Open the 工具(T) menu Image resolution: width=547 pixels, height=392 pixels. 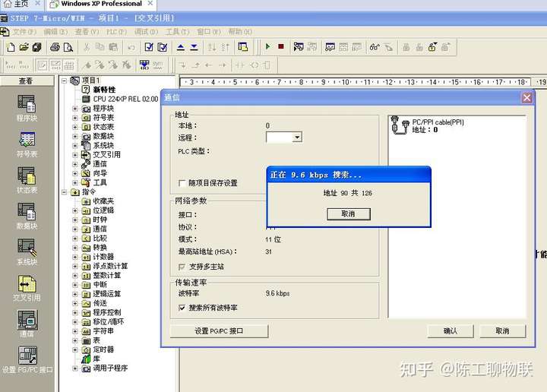(177, 32)
